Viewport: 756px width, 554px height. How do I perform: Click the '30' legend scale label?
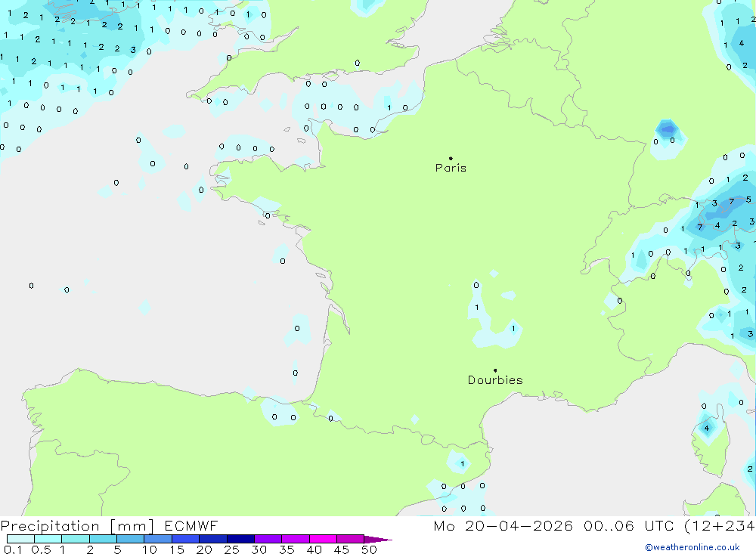tap(259, 549)
